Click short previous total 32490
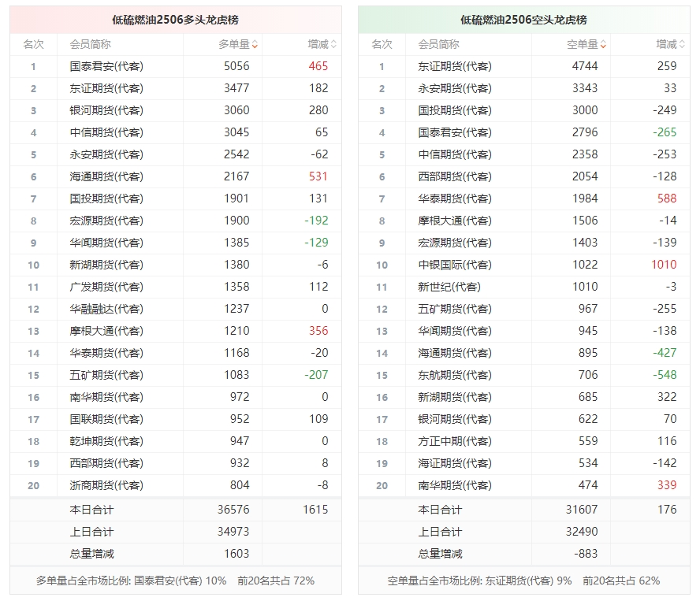The width and height of the screenshot is (700, 601). (582, 532)
